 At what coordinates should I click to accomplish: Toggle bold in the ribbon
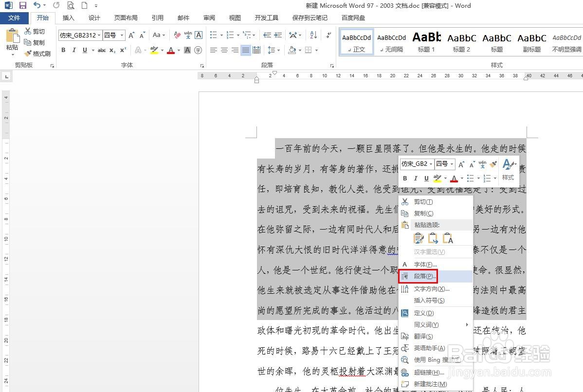click(x=63, y=50)
